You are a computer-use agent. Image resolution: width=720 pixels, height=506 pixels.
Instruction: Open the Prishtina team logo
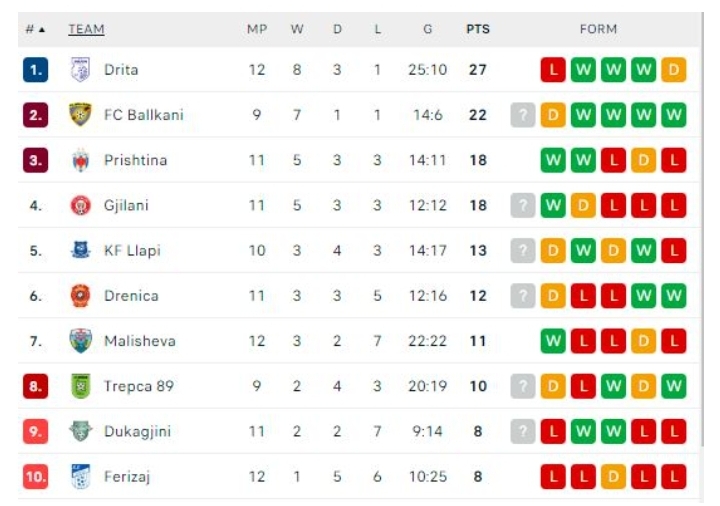pos(80,160)
